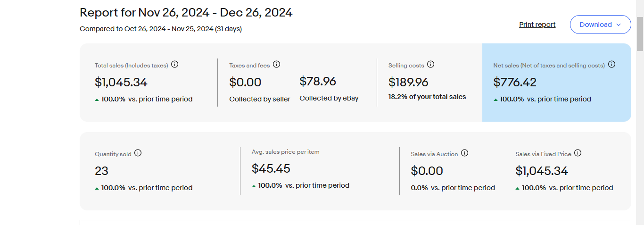Image resolution: width=644 pixels, height=225 pixels.
Task: Click the Selling costs info icon
Action: (x=431, y=65)
